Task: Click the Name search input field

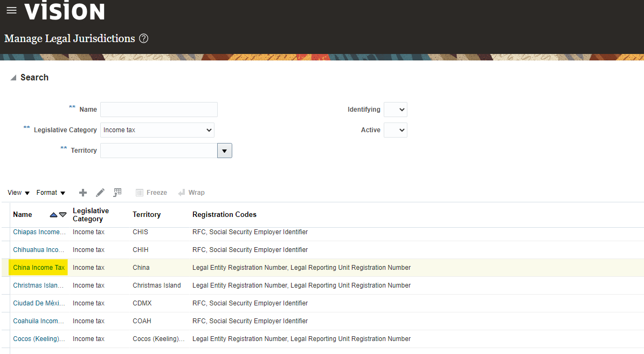Action: point(159,110)
